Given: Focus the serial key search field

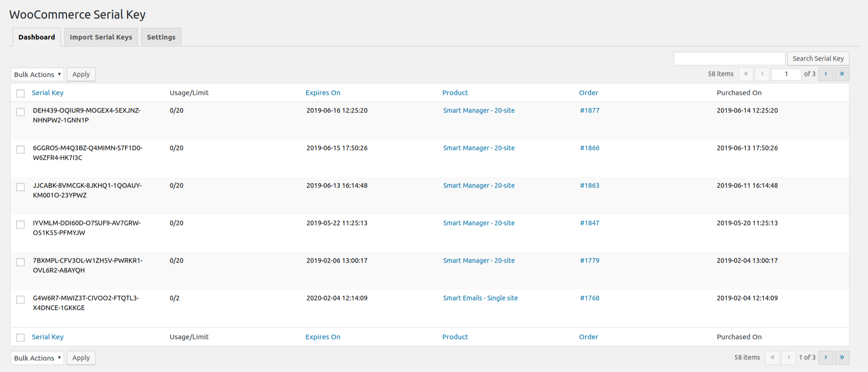Looking at the screenshot, I should point(729,59).
